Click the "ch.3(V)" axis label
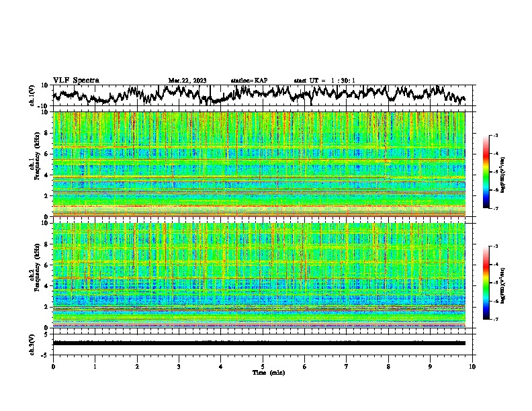Image resolution: width=532 pixels, height=411 pixels. pyautogui.click(x=32, y=345)
